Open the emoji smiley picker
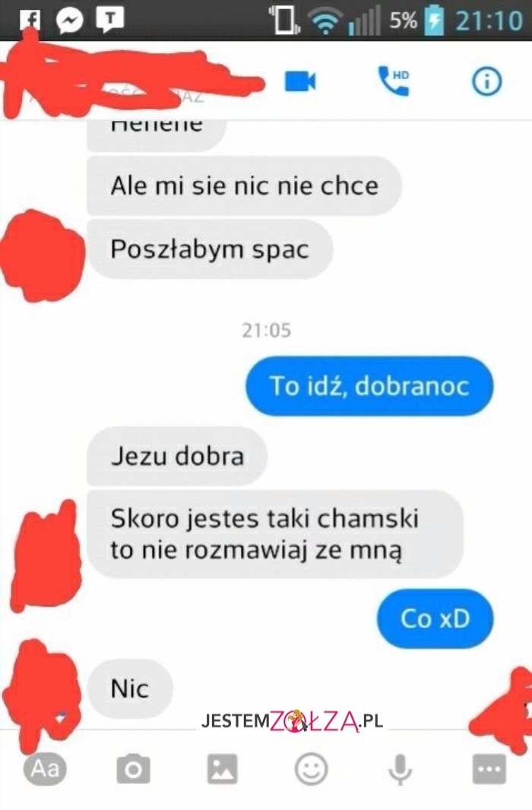The height and width of the screenshot is (810, 532). coord(311,769)
